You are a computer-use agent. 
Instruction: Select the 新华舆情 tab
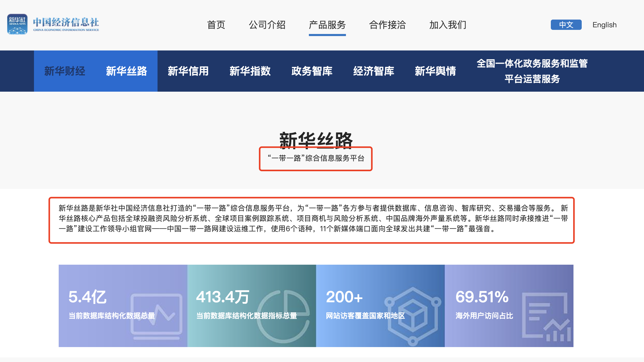(435, 71)
